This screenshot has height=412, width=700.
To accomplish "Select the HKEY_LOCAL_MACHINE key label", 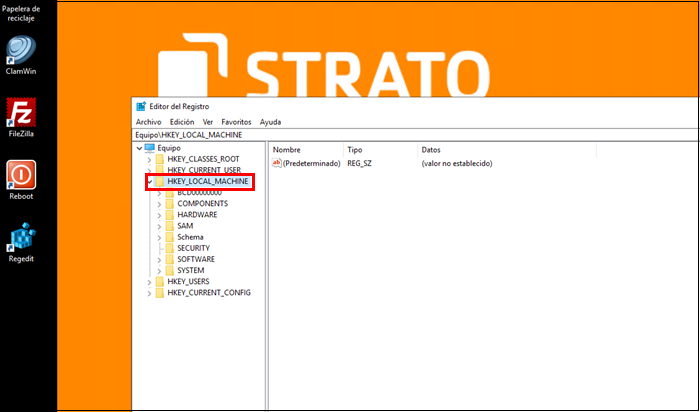I will (208, 181).
